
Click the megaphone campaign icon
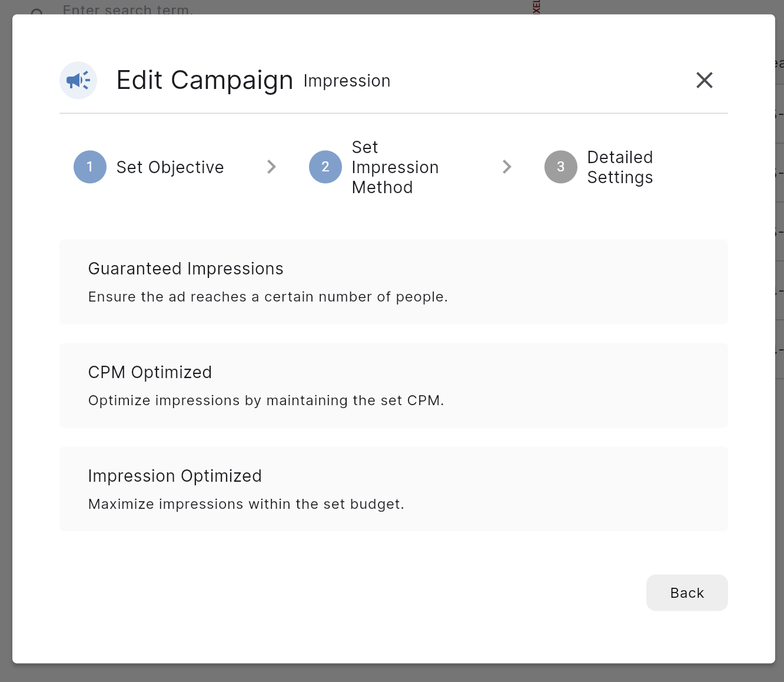tap(78, 80)
